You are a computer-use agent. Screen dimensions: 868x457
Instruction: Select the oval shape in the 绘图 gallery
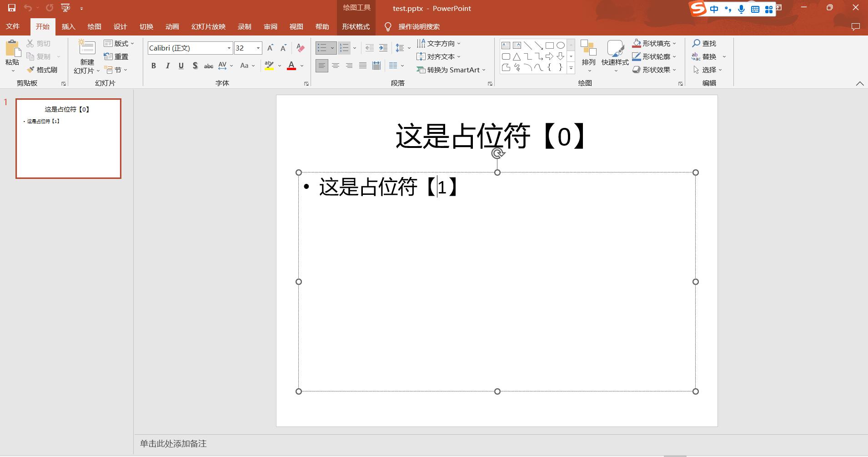pos(561,45)
